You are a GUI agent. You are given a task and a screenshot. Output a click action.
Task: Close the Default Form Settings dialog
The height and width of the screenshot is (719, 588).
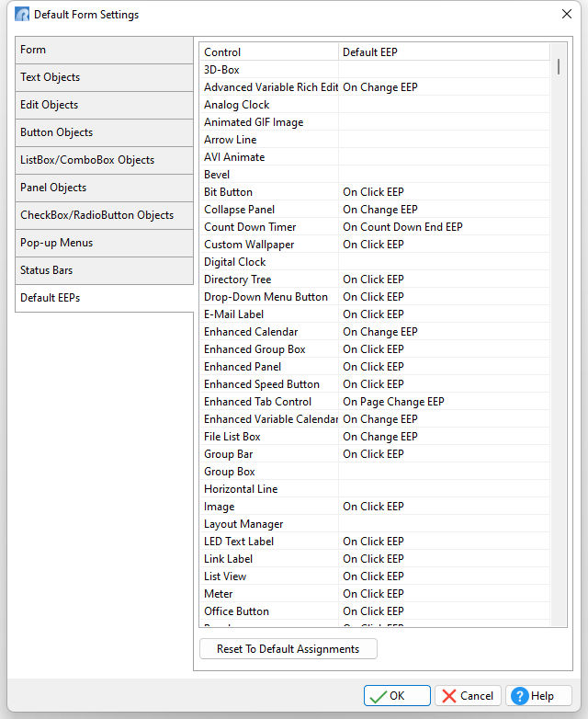(x=567, y=14)
